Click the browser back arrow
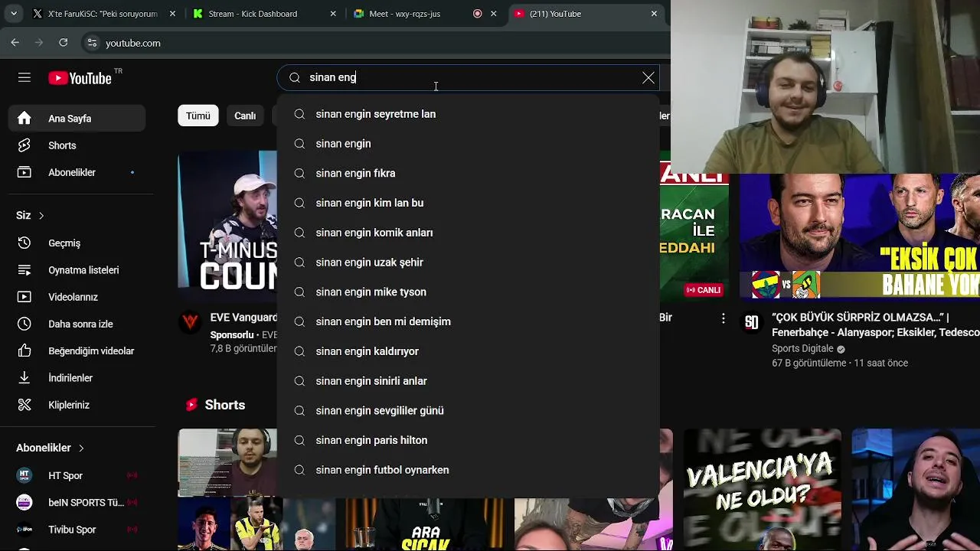Viewport: 980px width, 551px height. pos(15,43)
